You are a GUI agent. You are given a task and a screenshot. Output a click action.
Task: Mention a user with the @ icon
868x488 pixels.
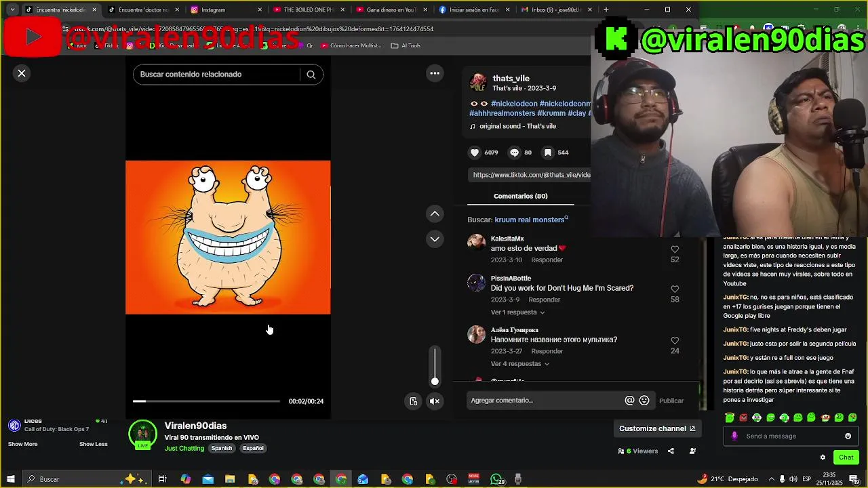click(x=629, y=401)
